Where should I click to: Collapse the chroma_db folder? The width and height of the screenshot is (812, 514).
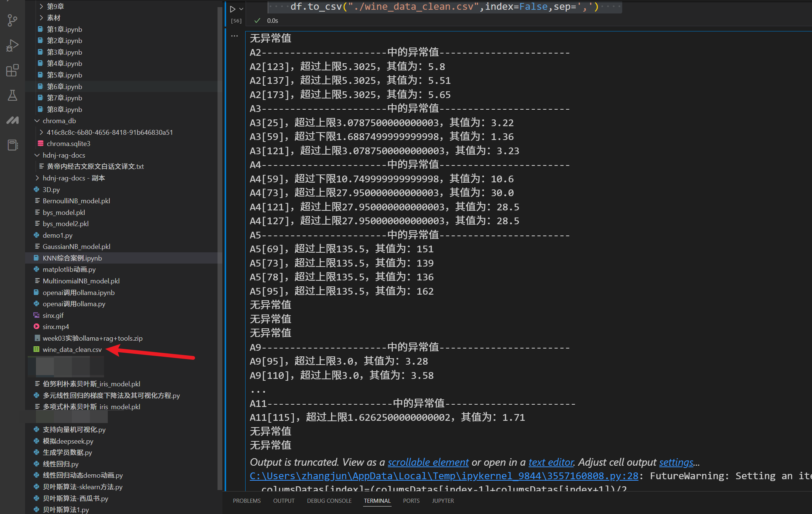click(x=37, y=121)
